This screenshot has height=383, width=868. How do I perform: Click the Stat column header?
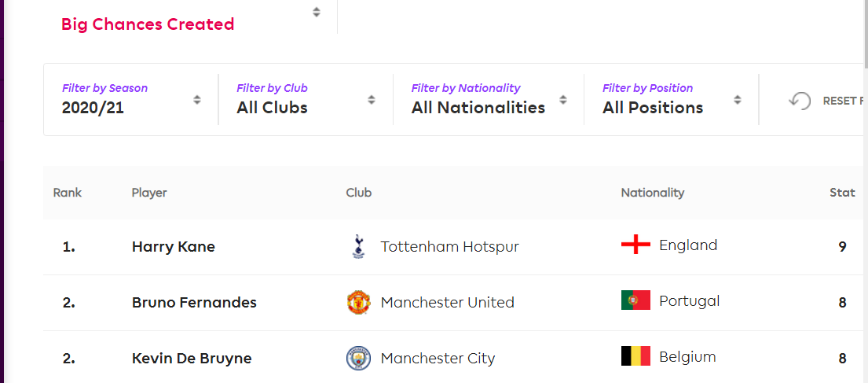(842, 193)
